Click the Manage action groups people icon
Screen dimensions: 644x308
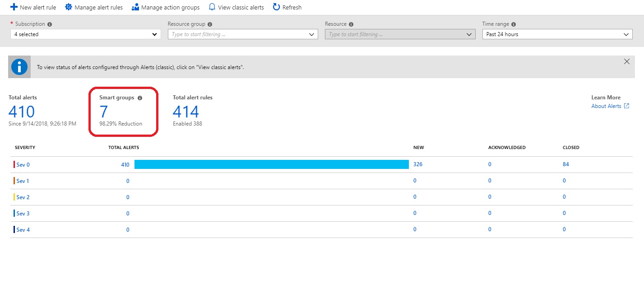[135, 7]
